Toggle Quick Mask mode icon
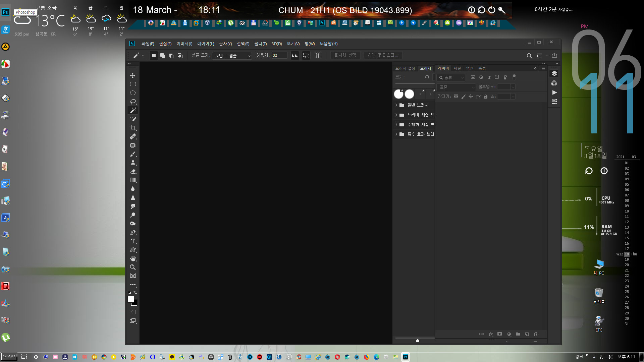 tap(133, 312)
